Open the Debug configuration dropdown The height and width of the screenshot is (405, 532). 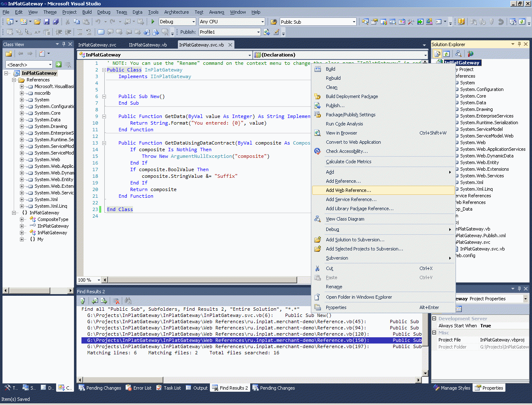point(194,22)
